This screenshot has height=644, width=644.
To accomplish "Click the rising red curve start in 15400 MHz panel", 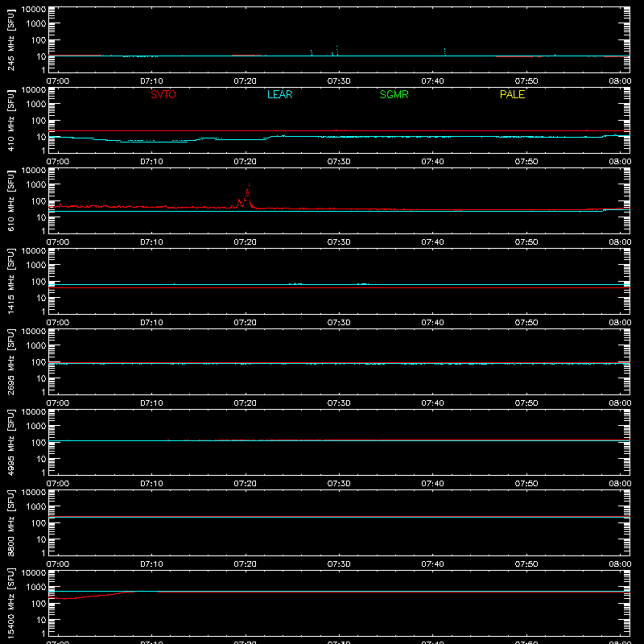I will (66, 598).
